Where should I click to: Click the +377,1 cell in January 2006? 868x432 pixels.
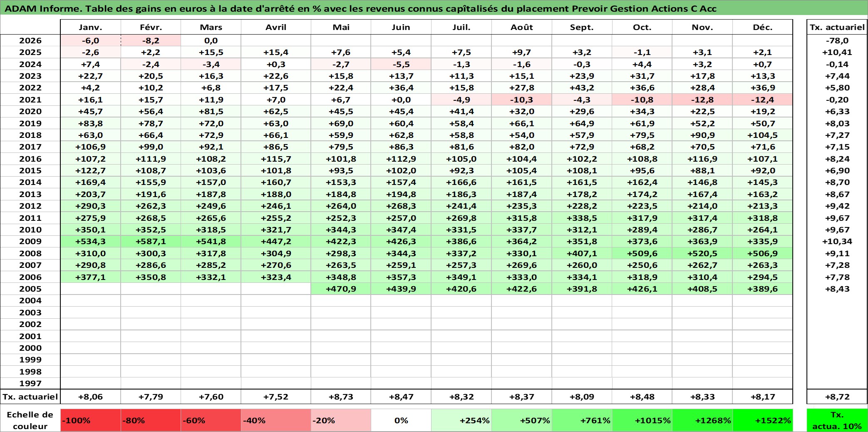[91, 277]
